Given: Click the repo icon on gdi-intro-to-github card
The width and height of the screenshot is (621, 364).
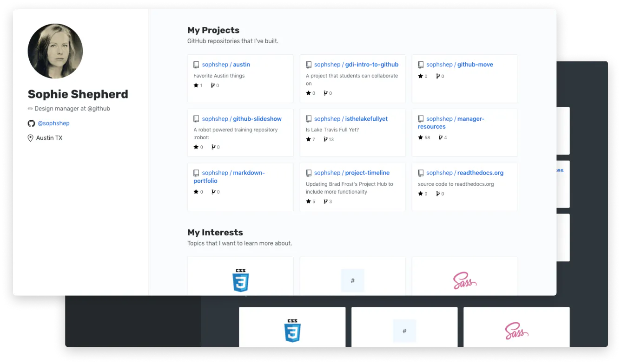Looking at the screenshot, I should 309,65.
